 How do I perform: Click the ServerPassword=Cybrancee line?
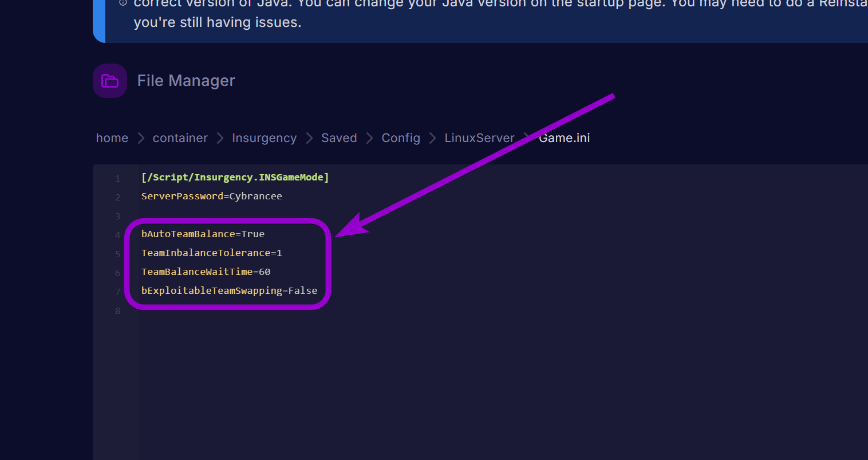(x=211, y=196)
